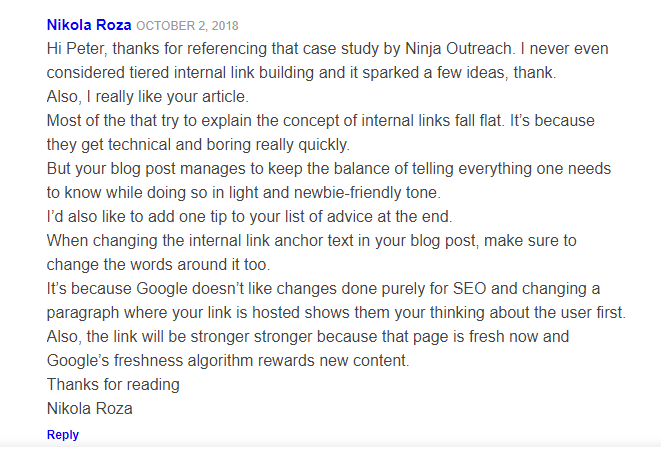Click the 'Thanks for reading' line
Image resolution: width=661 pixels, height=451 pixels.
[113, 385]
